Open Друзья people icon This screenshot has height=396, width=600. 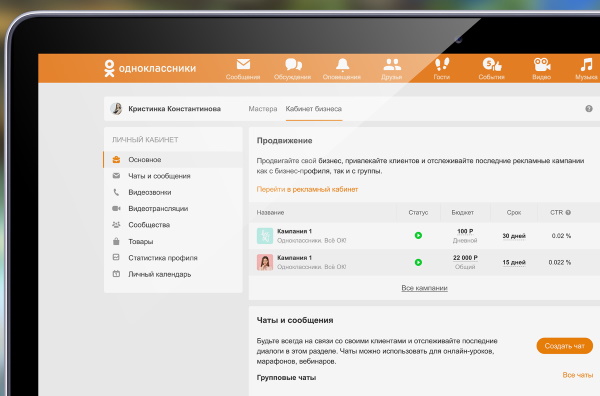tap(392, 64)
